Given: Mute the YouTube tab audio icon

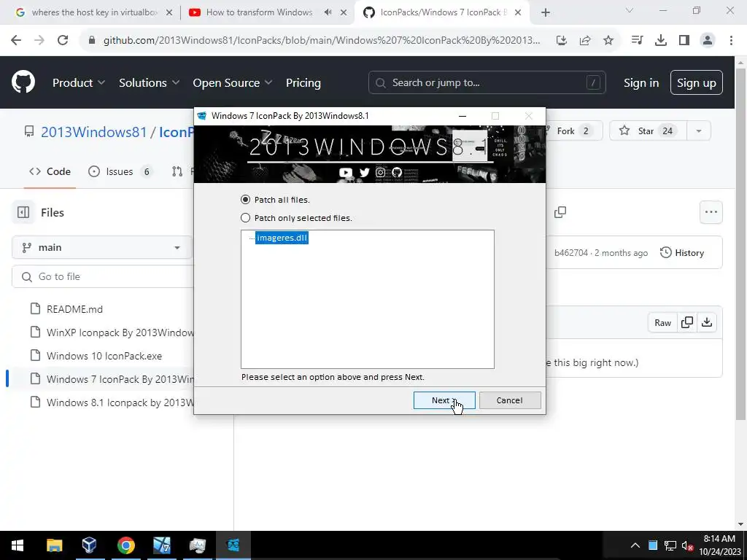Looking at the screenshot, I should tap(328, 12).
